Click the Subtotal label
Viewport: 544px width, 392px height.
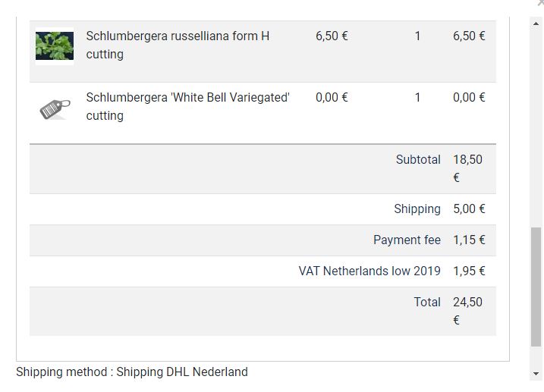(x=417, y=160)
